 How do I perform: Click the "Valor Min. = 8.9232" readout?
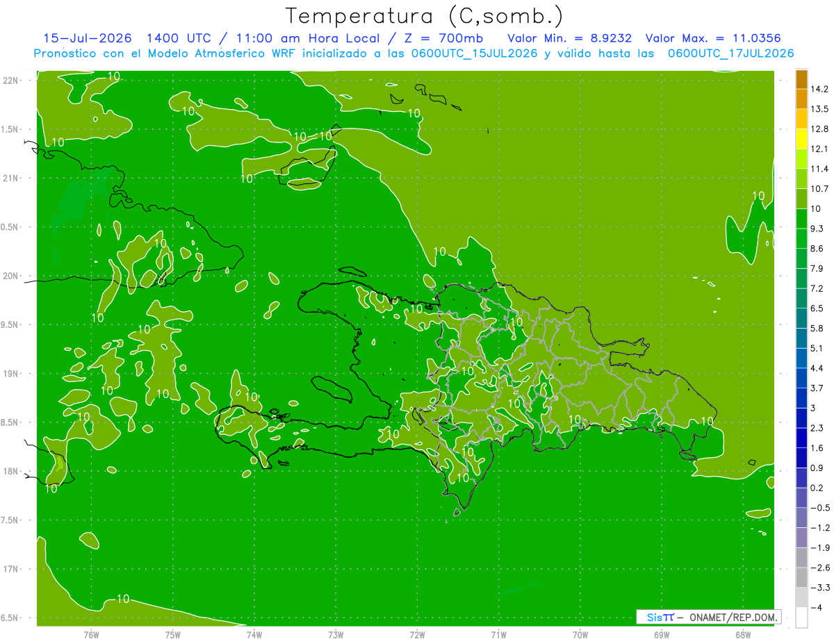[570, 38]
